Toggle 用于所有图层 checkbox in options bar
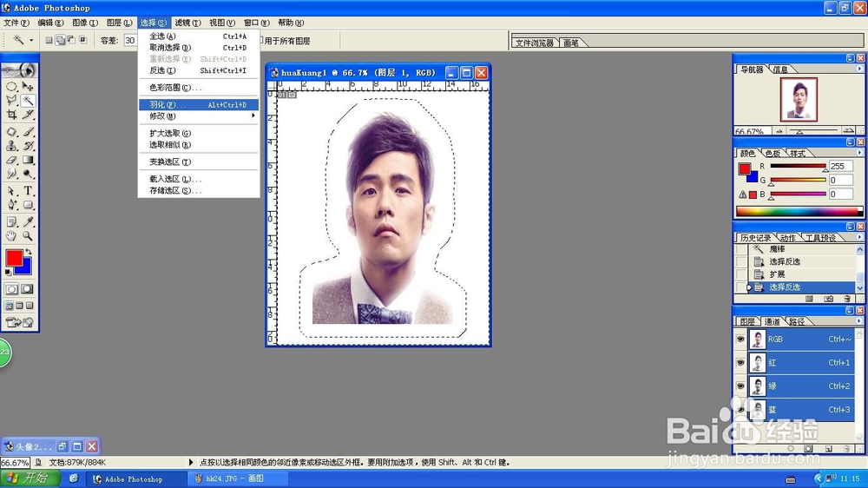The width and height of the screenshot is (868, 488). [260, 41]
